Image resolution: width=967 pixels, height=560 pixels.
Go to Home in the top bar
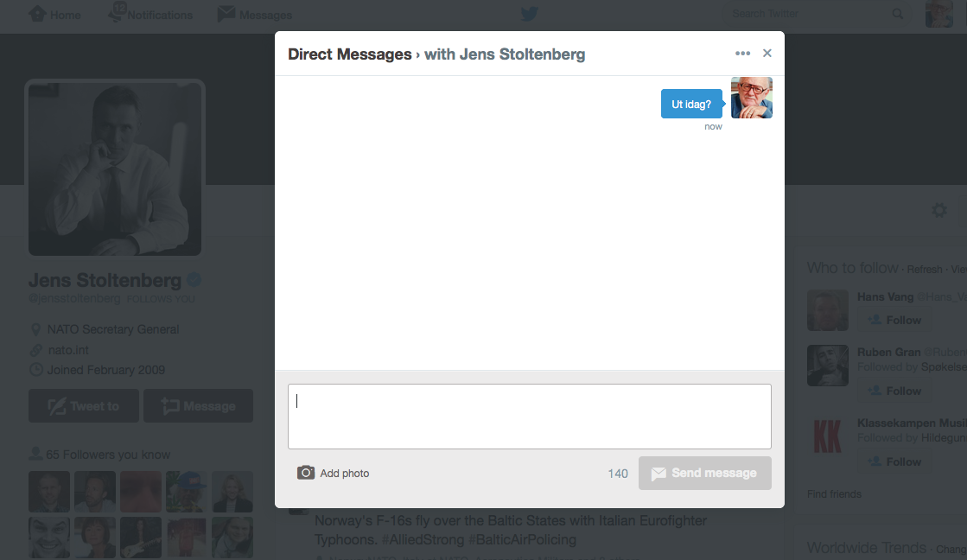click(55, 14)
